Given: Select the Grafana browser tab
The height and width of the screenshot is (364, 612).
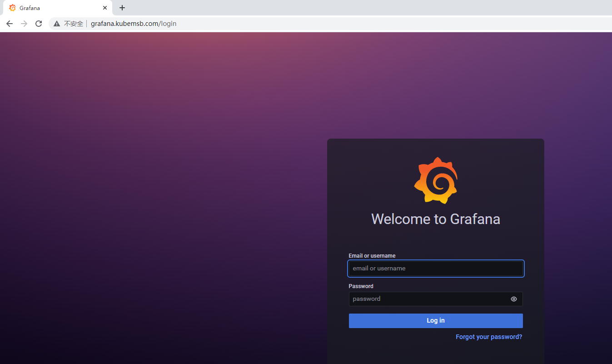Looking at the screenshot, I should pyautogui.click(x=58, y=8).
